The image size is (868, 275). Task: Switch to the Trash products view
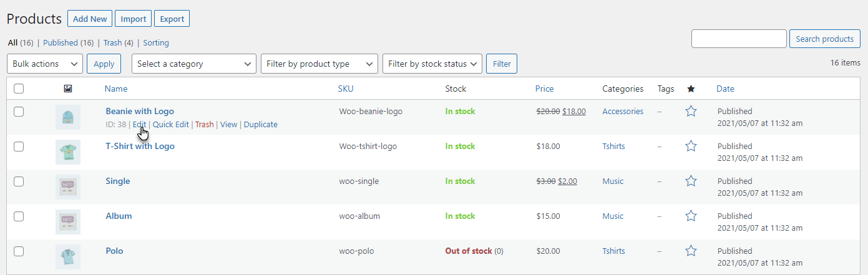tap(112, 43)
